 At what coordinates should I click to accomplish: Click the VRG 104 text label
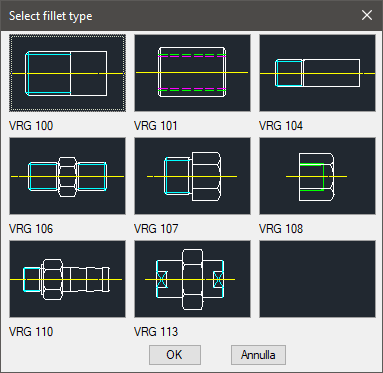point(281,126)
